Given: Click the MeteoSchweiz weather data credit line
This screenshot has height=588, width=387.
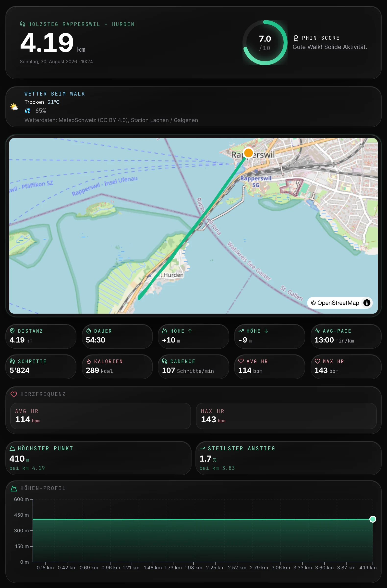Looking at the screenshot, I should tap(111, 120).
